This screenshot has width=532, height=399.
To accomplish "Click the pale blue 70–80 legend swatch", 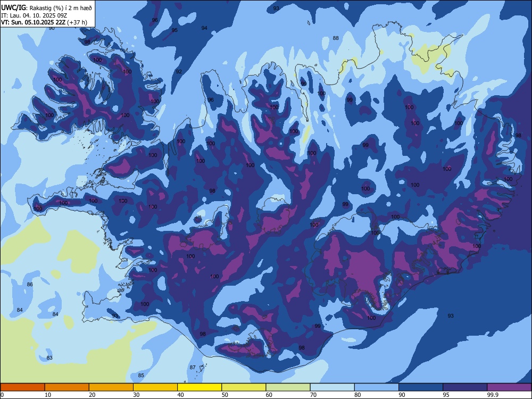I will (x=332, y=387).
